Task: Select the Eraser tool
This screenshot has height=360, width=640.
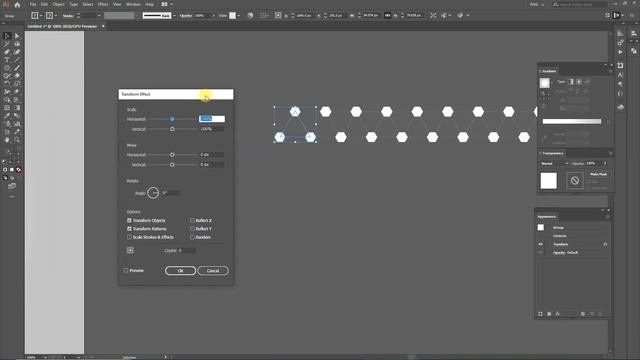Action: (17, 76)
